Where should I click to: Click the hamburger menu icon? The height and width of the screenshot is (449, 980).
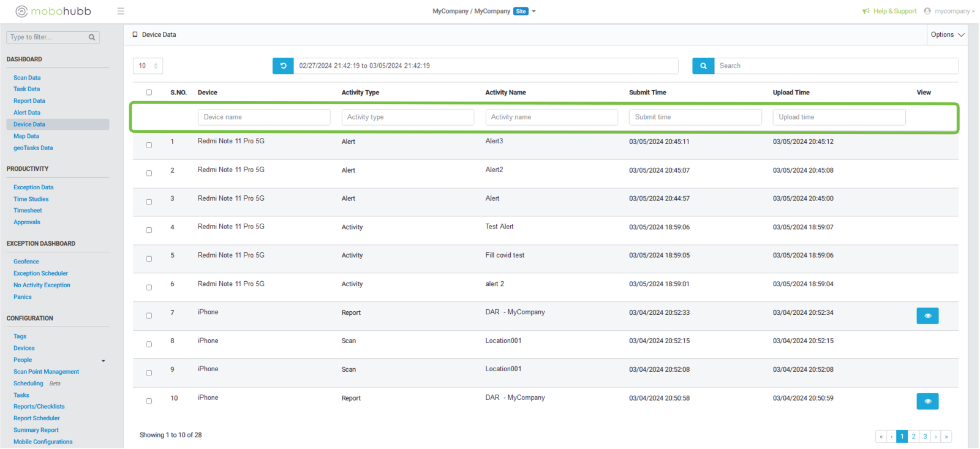pyautogui.click(x=121, y=11)
